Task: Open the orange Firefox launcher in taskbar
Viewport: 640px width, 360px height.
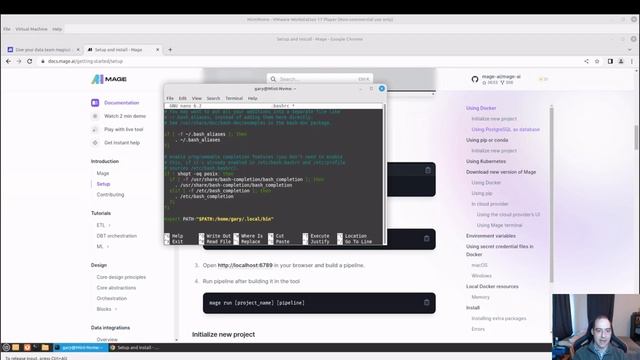Action: click(x=27, y=347)
